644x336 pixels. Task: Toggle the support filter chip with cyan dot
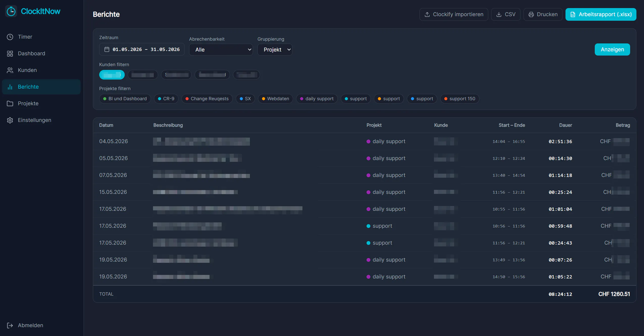(356, 99)
